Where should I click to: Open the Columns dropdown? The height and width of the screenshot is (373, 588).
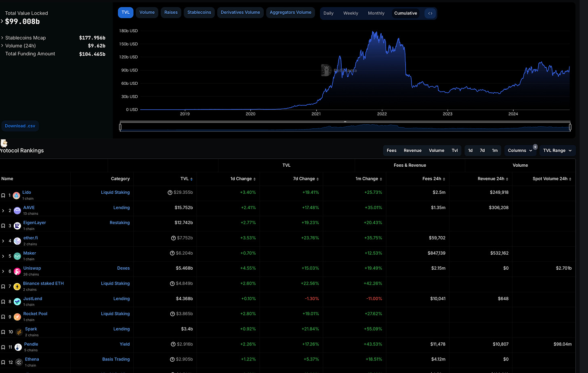coord(520,151)
